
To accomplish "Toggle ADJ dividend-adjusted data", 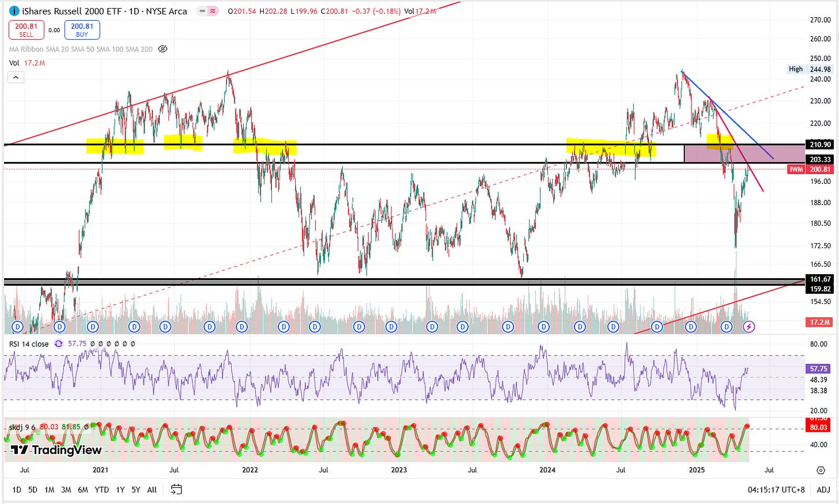I will [823, 490].
